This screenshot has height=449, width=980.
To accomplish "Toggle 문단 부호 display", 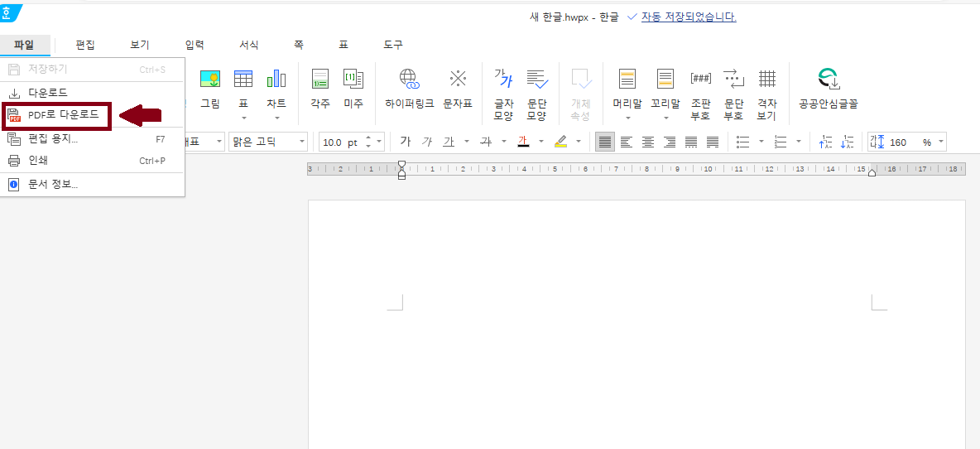I will point(733,94).
